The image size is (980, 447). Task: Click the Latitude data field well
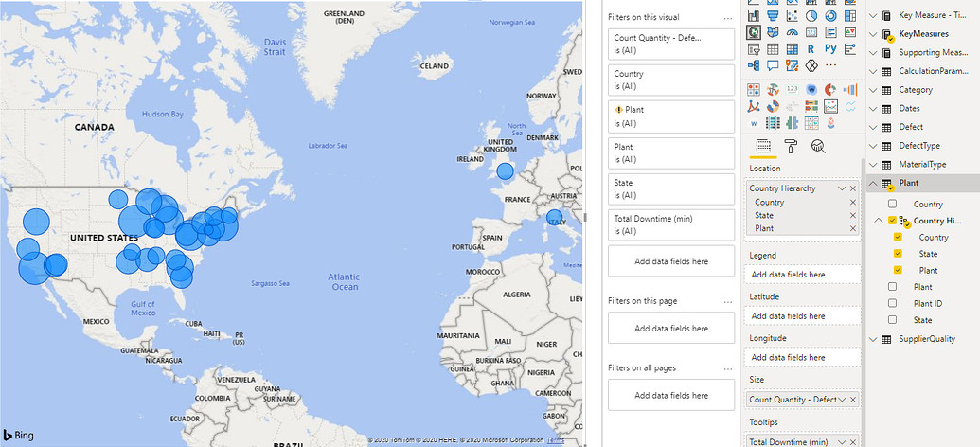point(802,315)
